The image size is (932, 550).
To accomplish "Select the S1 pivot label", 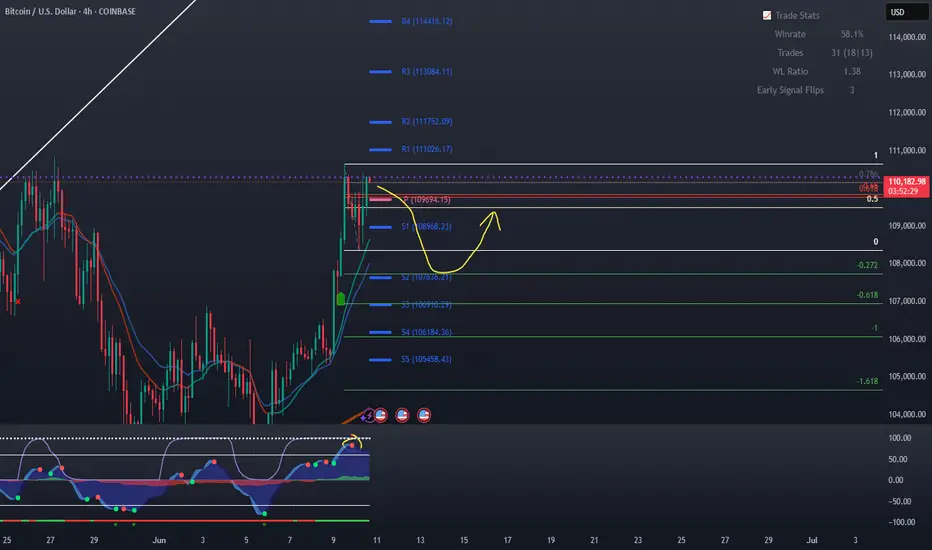I will (426, 227).
